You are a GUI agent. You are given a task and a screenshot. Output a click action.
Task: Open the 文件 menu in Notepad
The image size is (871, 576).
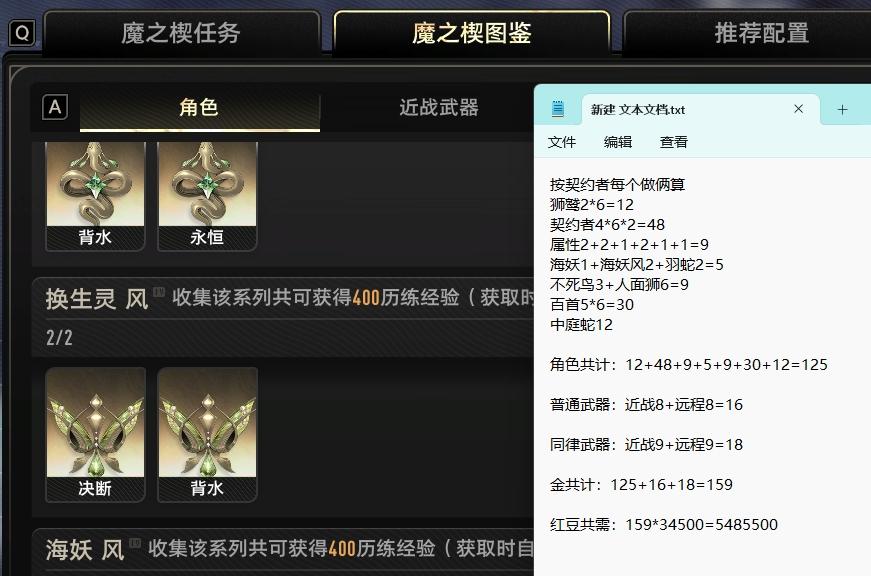562,142
